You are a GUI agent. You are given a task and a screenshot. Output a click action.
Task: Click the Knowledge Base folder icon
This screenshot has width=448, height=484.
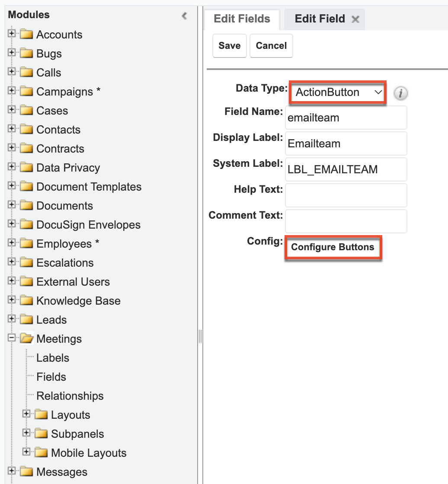click(x=26, y=301)
